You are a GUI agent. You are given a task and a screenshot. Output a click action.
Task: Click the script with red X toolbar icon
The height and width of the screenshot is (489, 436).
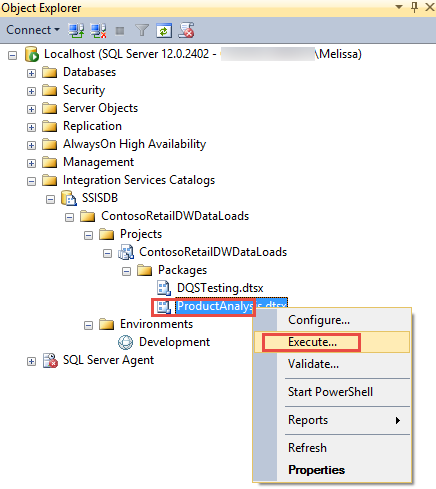(x=187, y=30)
